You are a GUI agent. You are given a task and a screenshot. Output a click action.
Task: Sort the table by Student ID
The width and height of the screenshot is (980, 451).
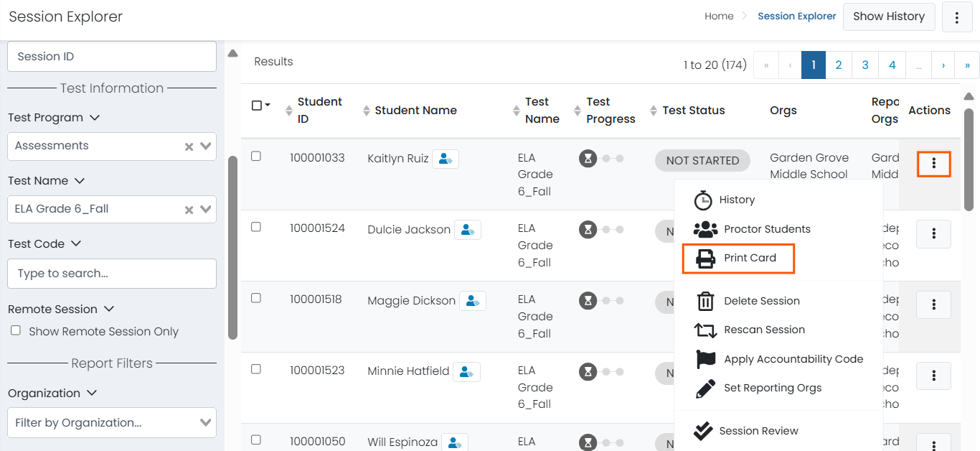coord(289,111)
